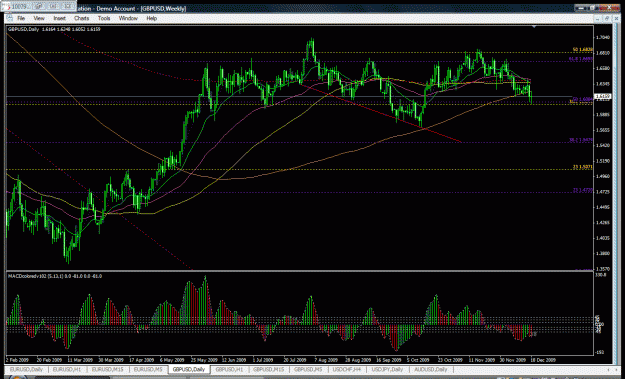Open the View menu
Image resolution: width=625 pixels, height=379 pixels.
point(39,18)
